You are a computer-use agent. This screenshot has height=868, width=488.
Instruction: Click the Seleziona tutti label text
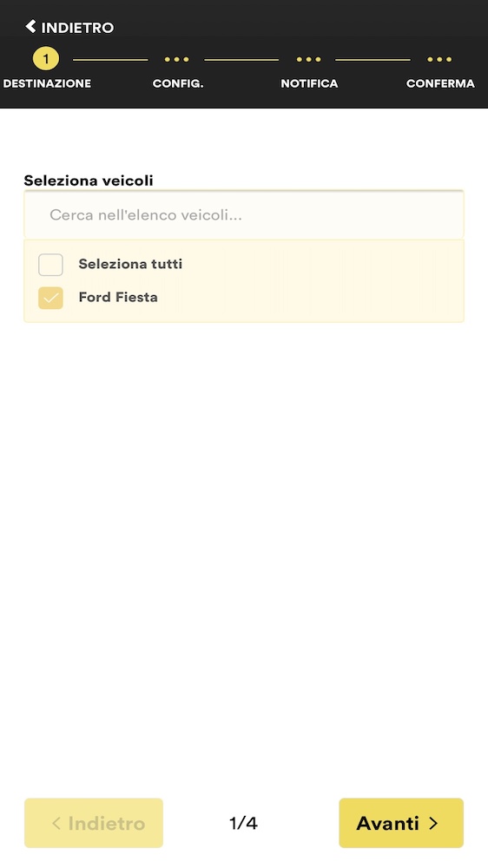click(130, 264)
